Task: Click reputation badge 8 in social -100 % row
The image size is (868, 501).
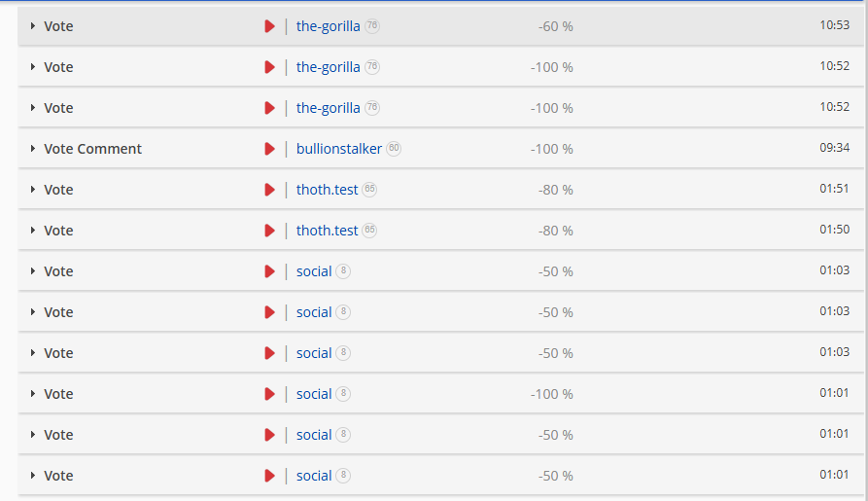Action: (x=343, y=393)
